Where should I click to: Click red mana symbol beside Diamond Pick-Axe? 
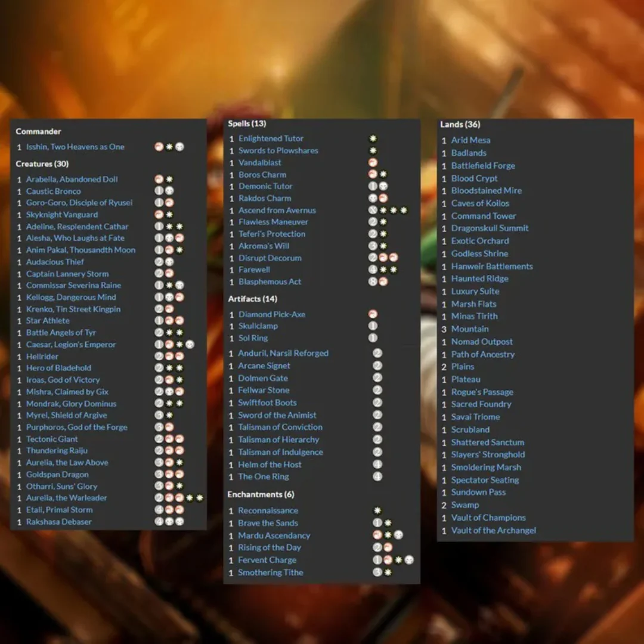[373, 314]
